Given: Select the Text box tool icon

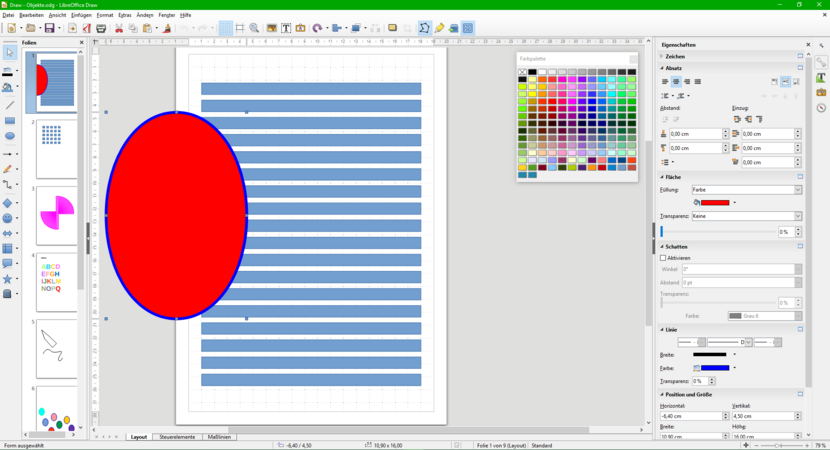Looking at the screenshot, I should pyautogui.click(x=287, y=28).
